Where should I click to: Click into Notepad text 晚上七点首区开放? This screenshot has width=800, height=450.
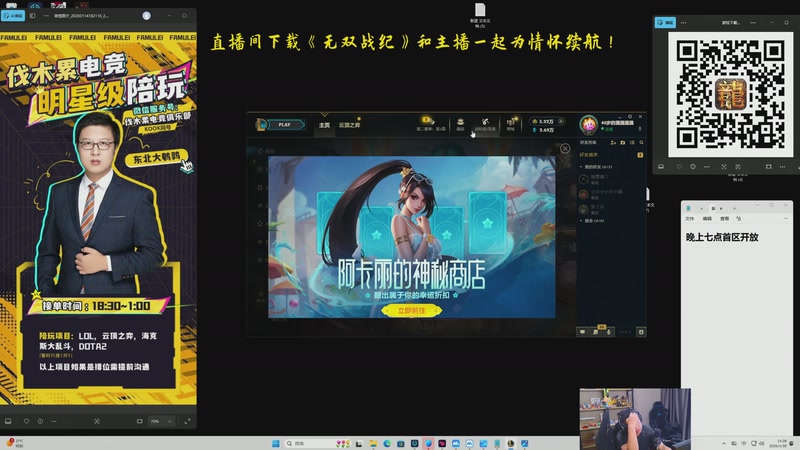tap(722, 237)
